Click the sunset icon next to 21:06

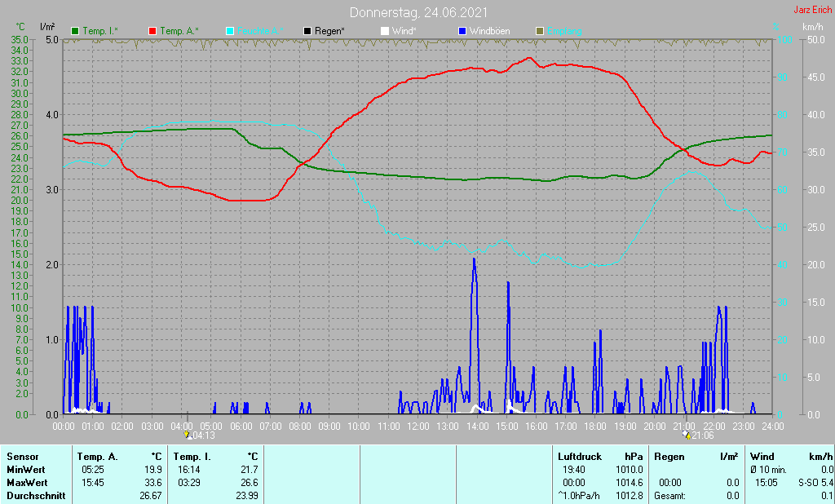click(x=687, y=435)
